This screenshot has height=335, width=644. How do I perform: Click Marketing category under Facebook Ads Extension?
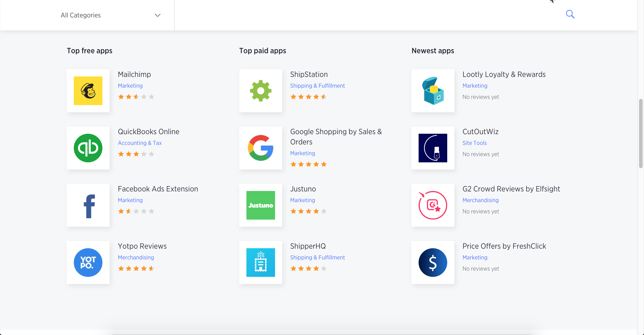click(x=130, y=200)
